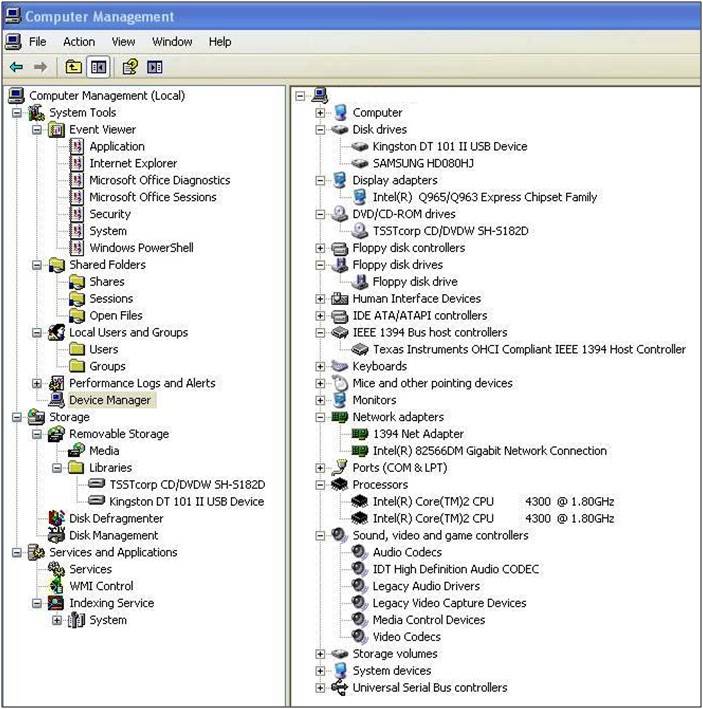This screenshot has height=709, width=703.
Task: Click the Intel 82566DM network adapter icon
Action: [360, 451]
